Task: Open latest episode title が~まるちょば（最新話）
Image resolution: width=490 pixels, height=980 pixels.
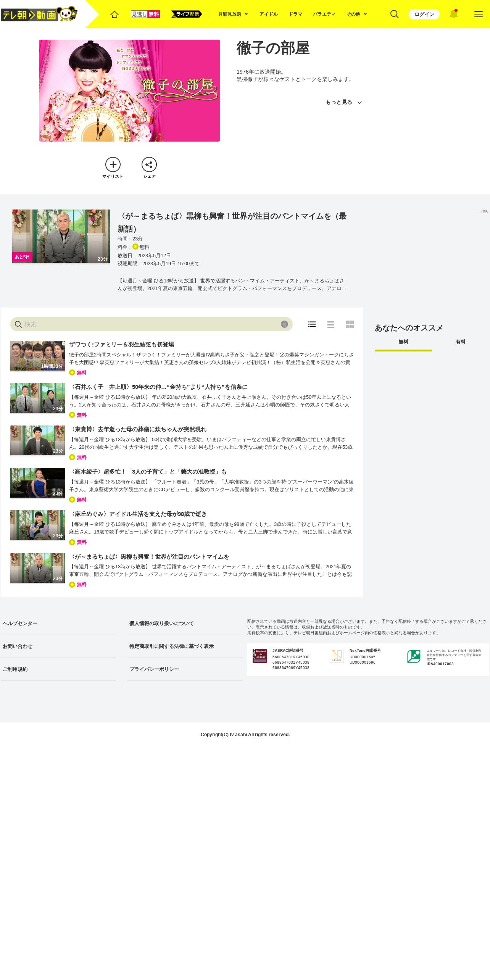Action: (x=232, y=222)
